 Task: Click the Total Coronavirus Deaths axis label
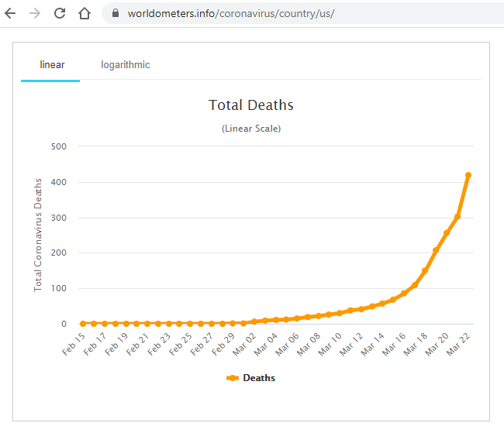pos(37,234)
